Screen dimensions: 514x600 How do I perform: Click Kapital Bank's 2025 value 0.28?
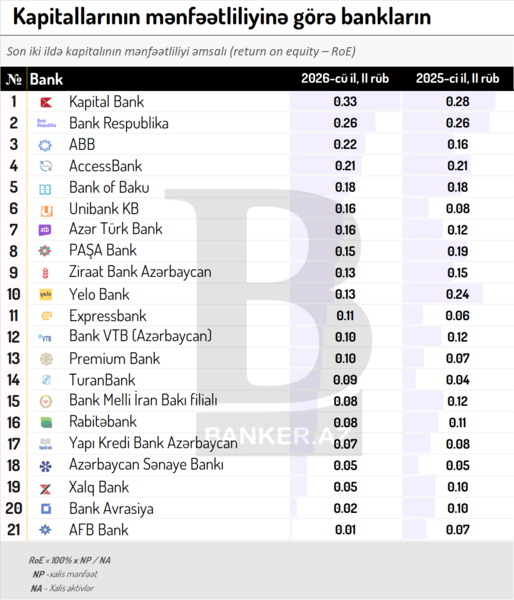tap(457, 101)
